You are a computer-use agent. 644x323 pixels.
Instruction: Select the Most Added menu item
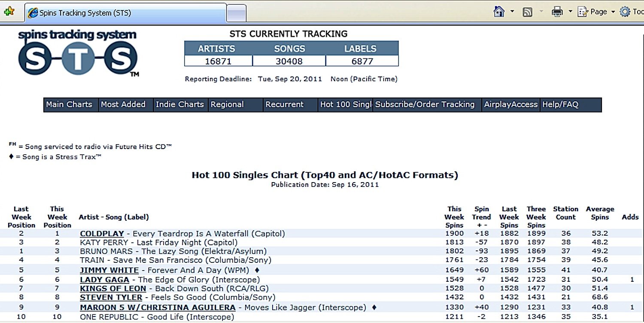point(123,104)
